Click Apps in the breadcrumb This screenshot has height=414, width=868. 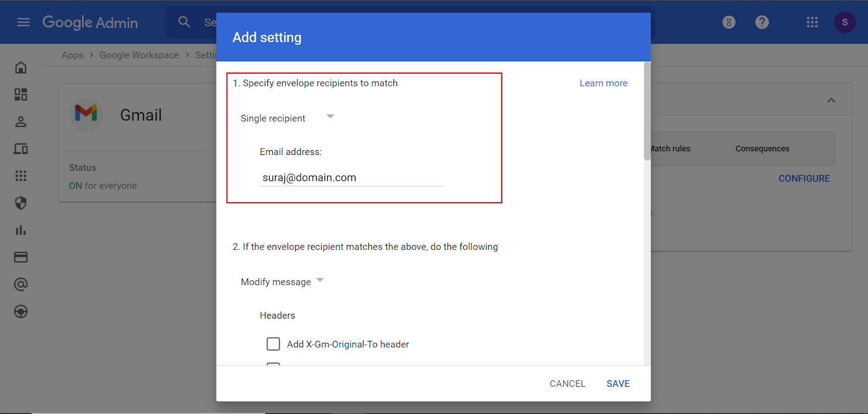pyautogui.click(x=72, y=55)
